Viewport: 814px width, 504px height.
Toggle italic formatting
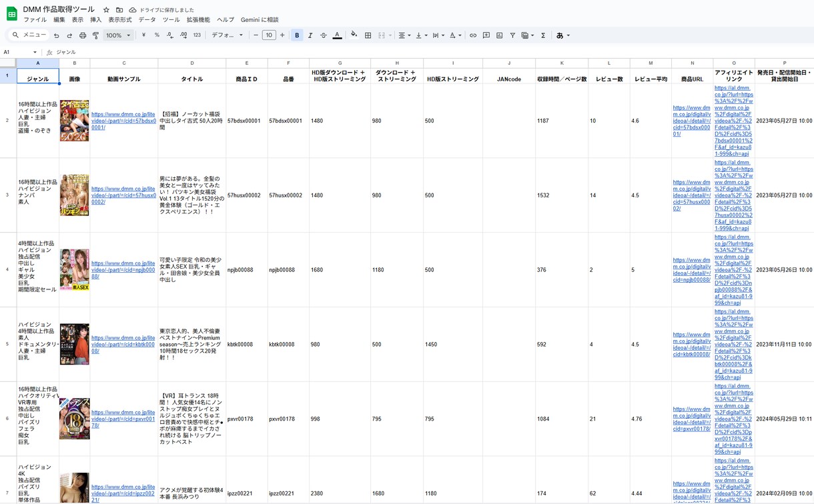click(310, 35)
